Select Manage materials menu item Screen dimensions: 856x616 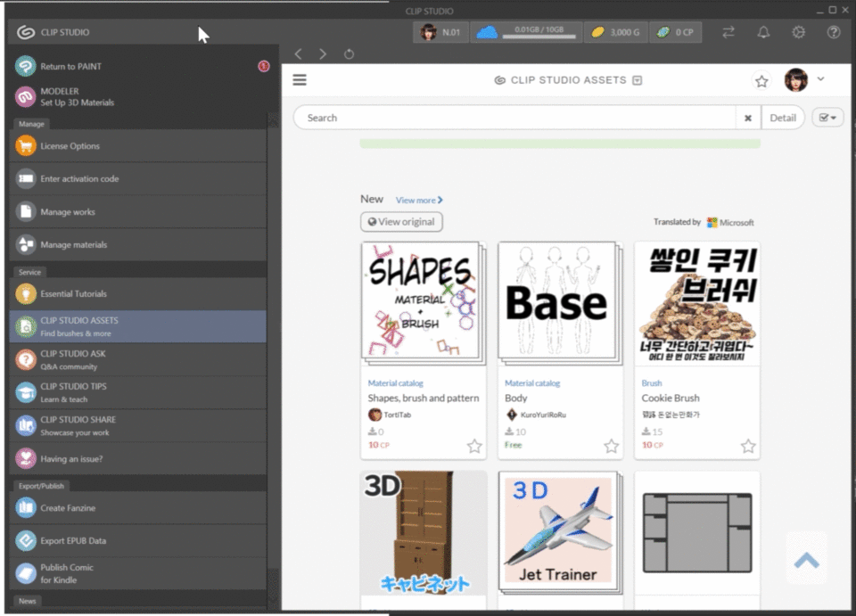138,244
